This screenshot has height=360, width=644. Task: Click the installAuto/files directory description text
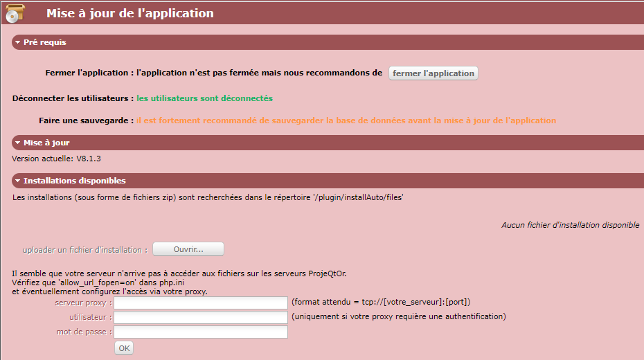208,197
